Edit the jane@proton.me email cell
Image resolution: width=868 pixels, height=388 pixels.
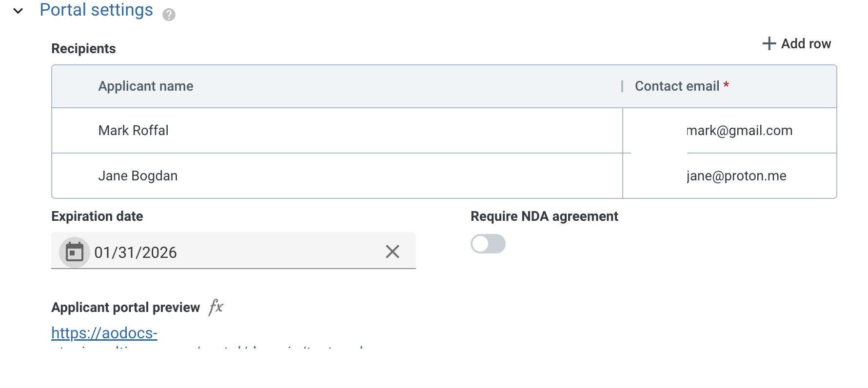click(x=730, y=176)
